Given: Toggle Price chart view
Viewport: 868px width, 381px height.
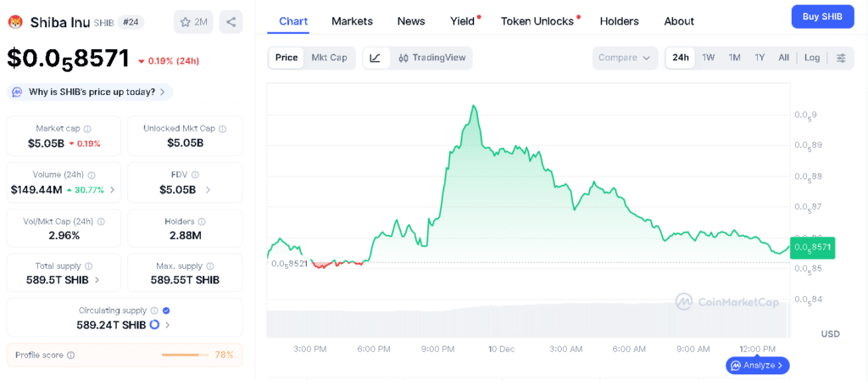Looking at the screenshot, I should click(287, 58).
